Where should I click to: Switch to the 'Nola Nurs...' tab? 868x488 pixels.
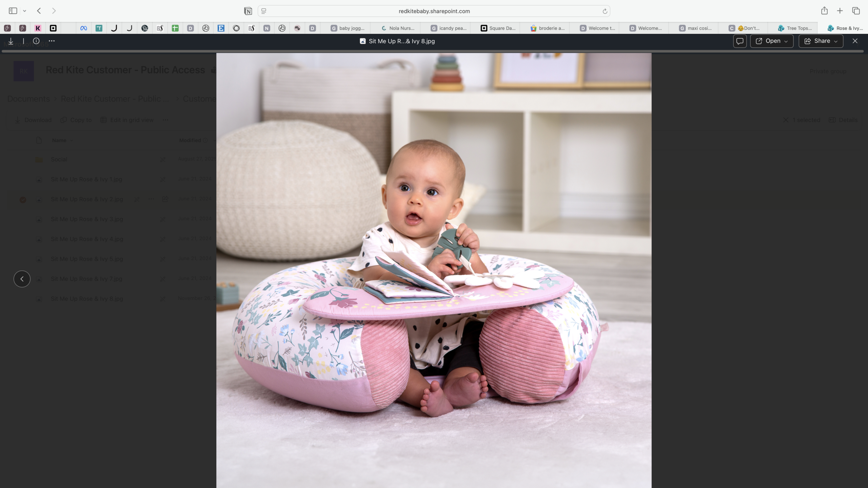[x=395, y=28]
